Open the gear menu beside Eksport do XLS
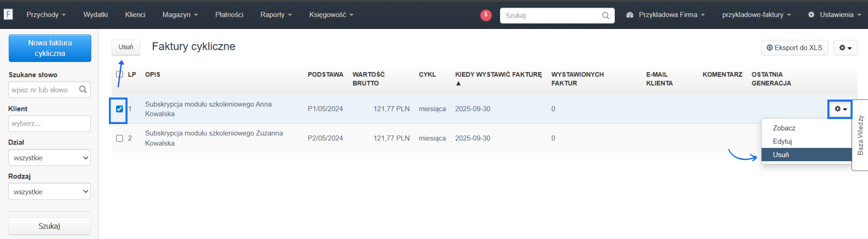868x239 pixels. (845, 48)
